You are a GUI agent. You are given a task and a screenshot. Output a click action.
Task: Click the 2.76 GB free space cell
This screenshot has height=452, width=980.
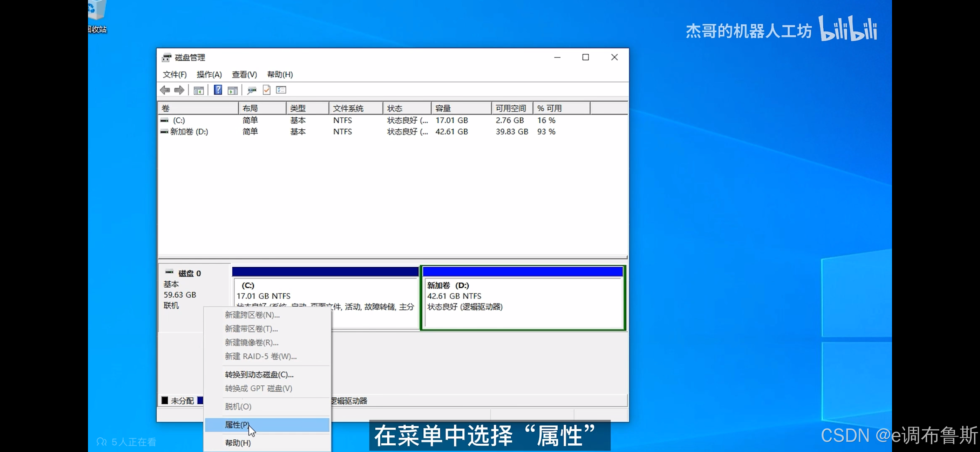click(510, 120)
